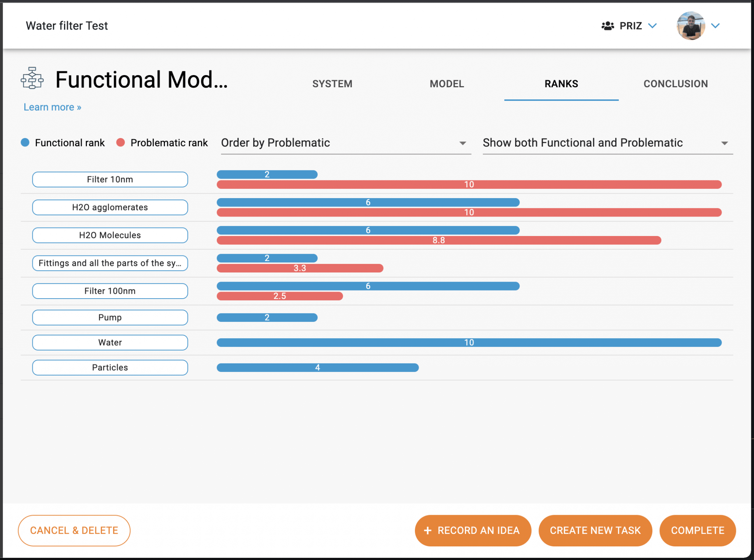Click the PRIZ team members icon
754x560 pixels.
608,25
